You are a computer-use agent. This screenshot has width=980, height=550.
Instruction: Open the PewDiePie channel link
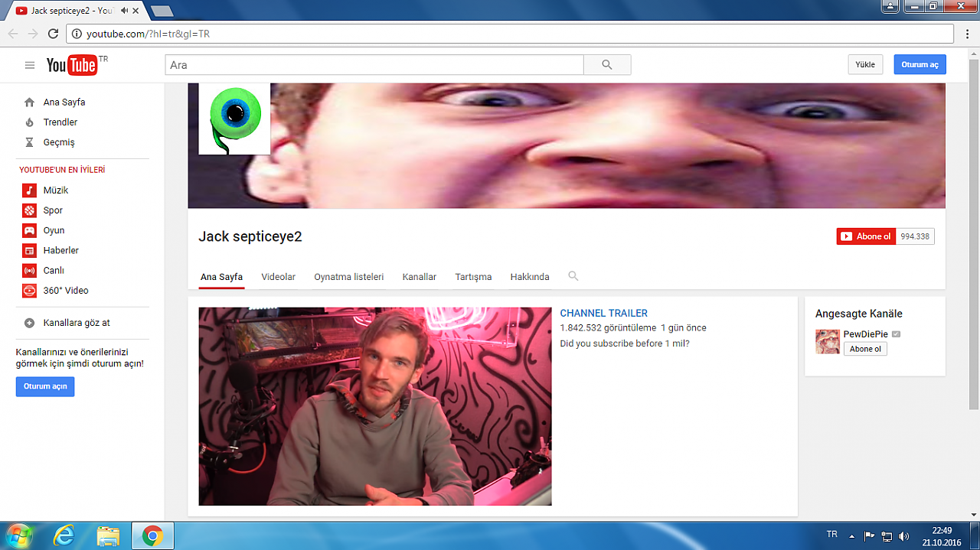coord(865,334)
